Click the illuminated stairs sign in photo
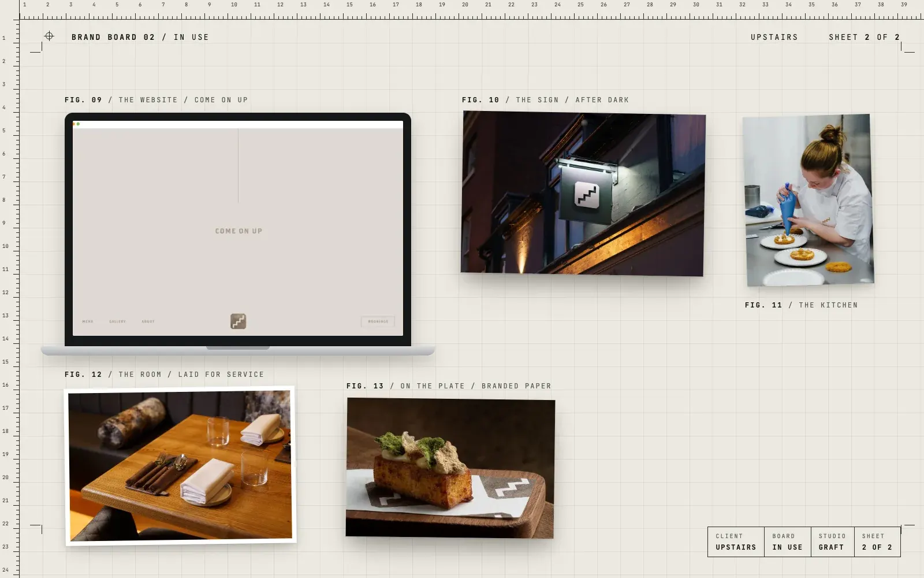This screenshot has height=578, width=924. (x=587, y=195)
